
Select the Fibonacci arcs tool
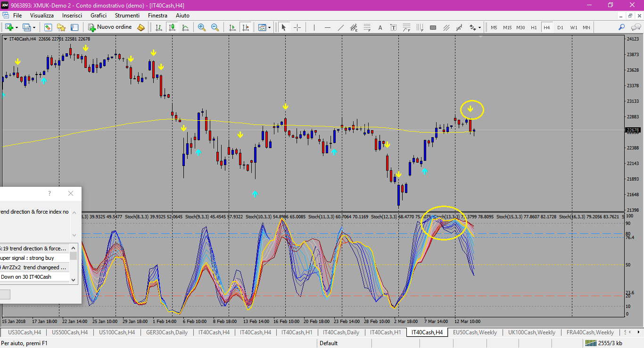point(406,27)
